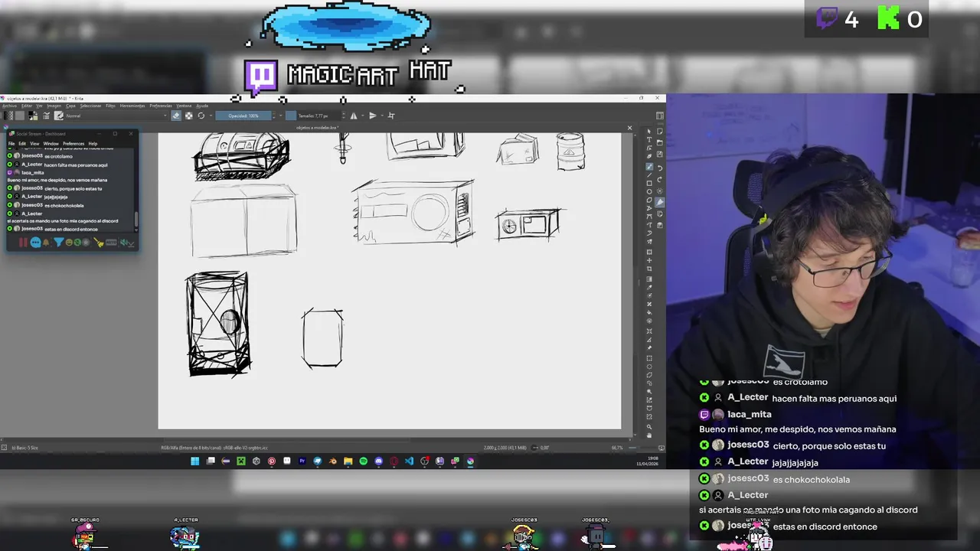Select the Text tool in toolbox
The height and width of the screenshot is (551, 980).
649,140
